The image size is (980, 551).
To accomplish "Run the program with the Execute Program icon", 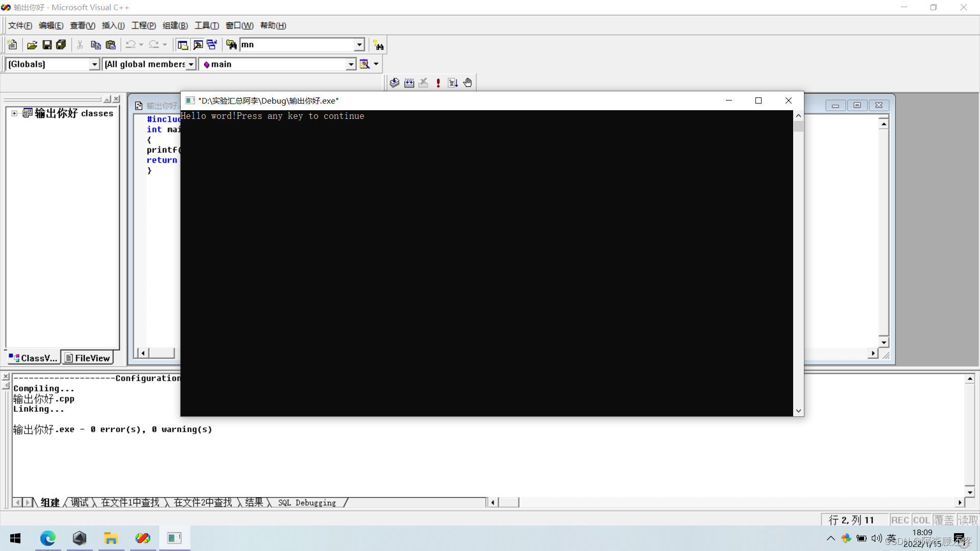I will click(438, 82).
